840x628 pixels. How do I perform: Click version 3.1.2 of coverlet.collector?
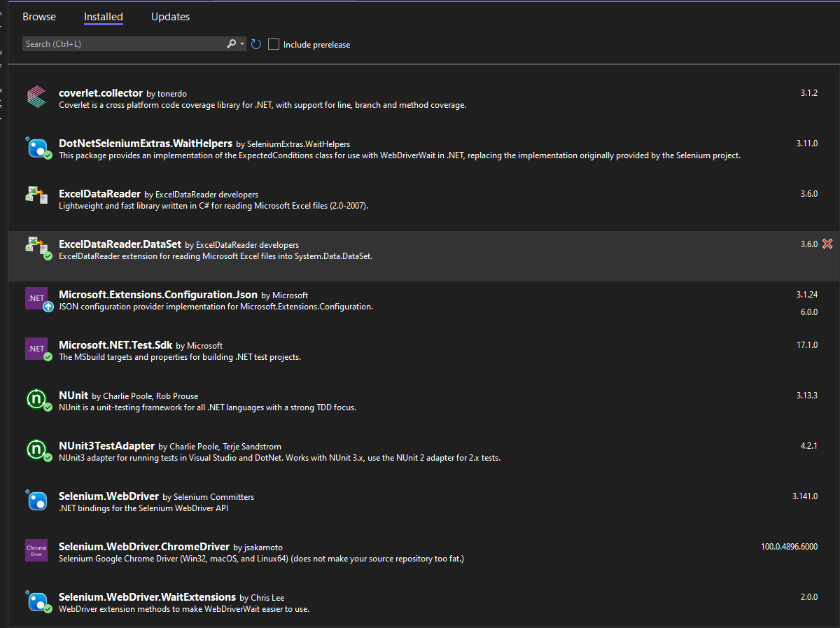point(809,93)
